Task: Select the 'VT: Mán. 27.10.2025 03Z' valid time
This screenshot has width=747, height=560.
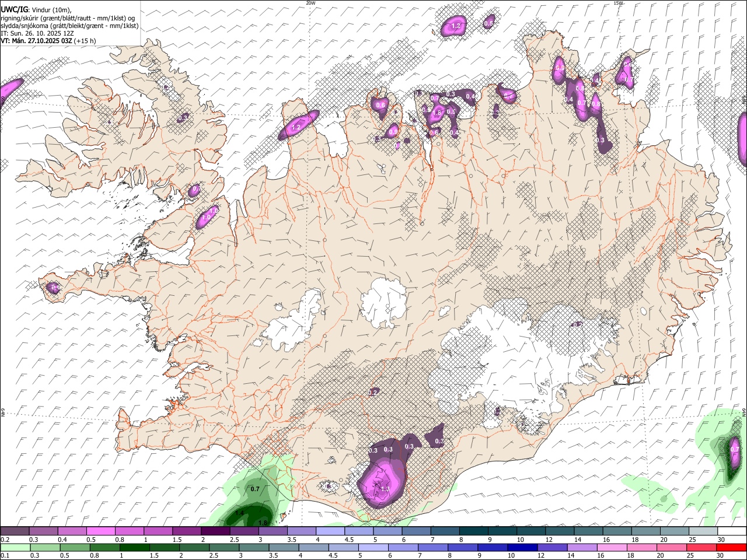Action: click(37, 41)
